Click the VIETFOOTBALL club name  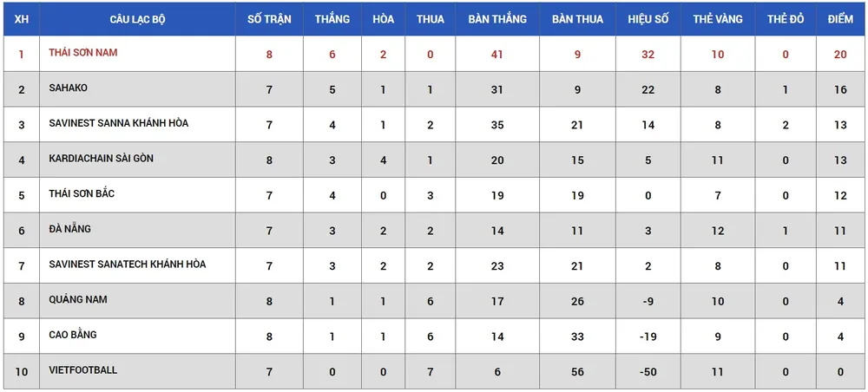click(x=82, y=370)
